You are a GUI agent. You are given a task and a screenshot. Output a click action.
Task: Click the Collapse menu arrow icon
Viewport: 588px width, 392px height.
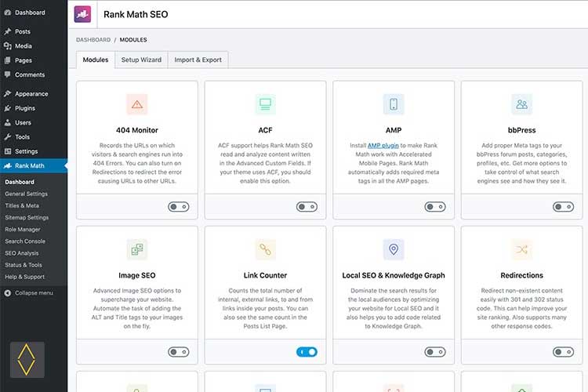point(8,293)
